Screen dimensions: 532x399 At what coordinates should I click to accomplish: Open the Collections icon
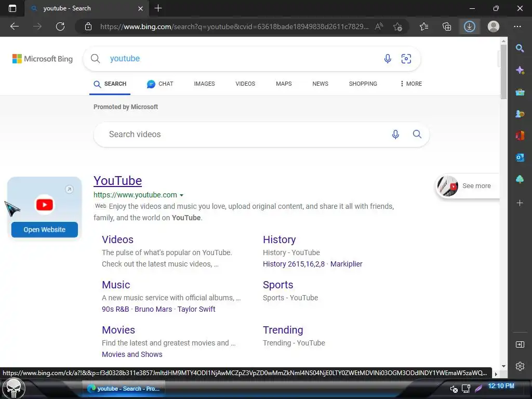(447, 26)
